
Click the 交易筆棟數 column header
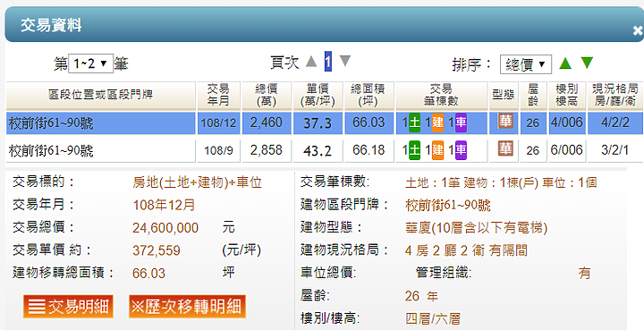coord(441,96)
